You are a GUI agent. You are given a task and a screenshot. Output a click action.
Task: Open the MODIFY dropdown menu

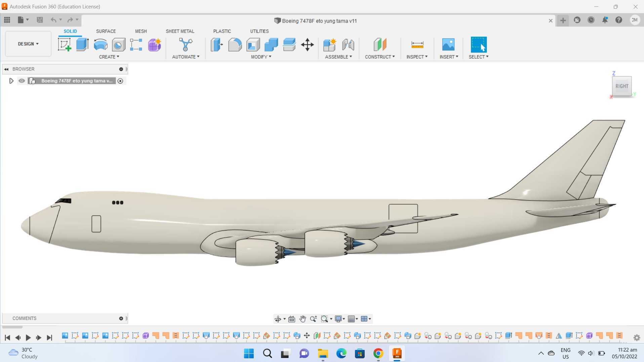coord(261,57)
